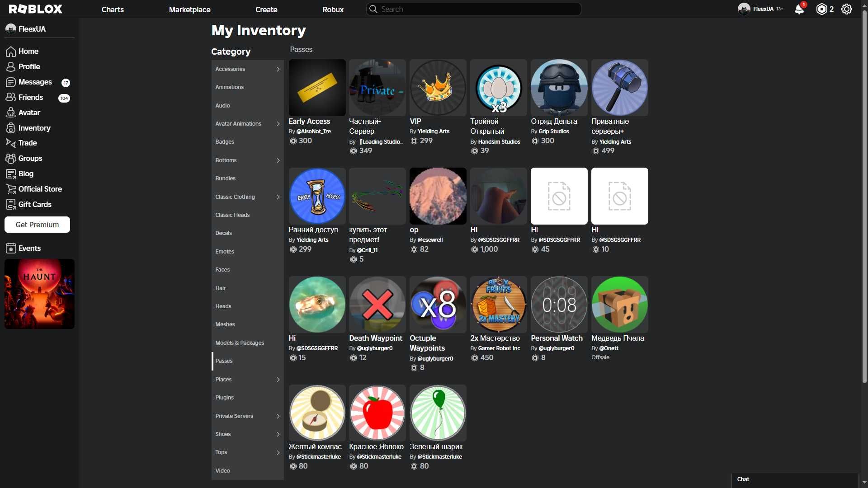
Task: Go to Charts in top navigation
Action: pyautogui.click(x=113, y=9)
